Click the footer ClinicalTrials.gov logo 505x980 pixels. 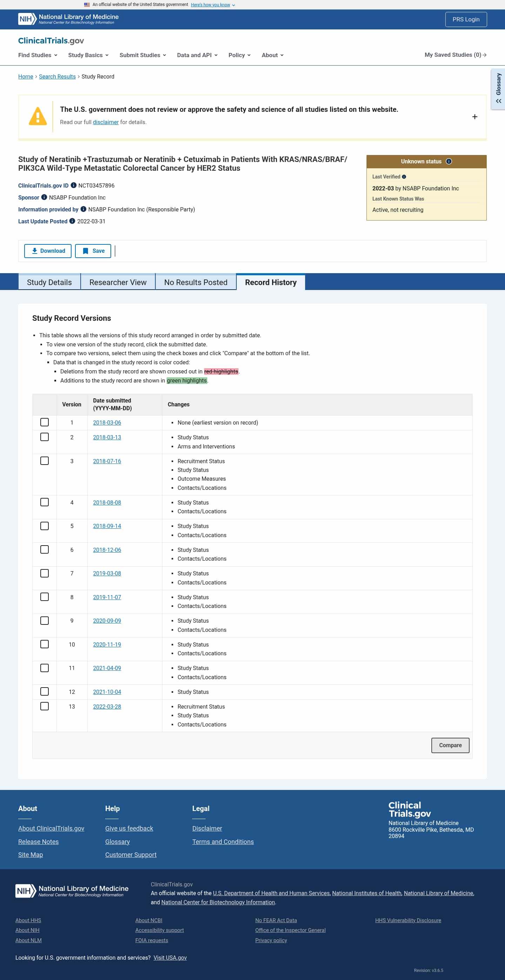[410, 809]
